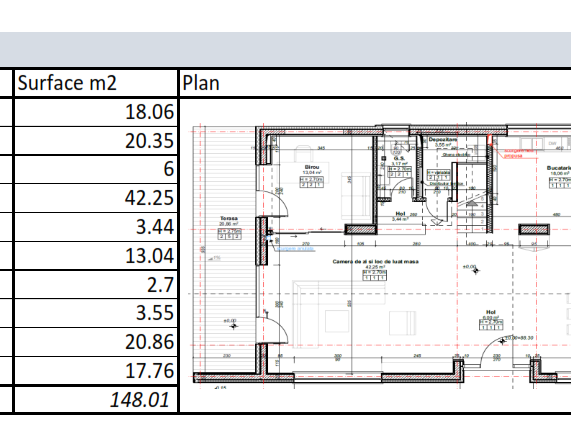Screen dimensions: 571x428
Task: Select the cell with value 18.06
Action: [x=96, y=112]
